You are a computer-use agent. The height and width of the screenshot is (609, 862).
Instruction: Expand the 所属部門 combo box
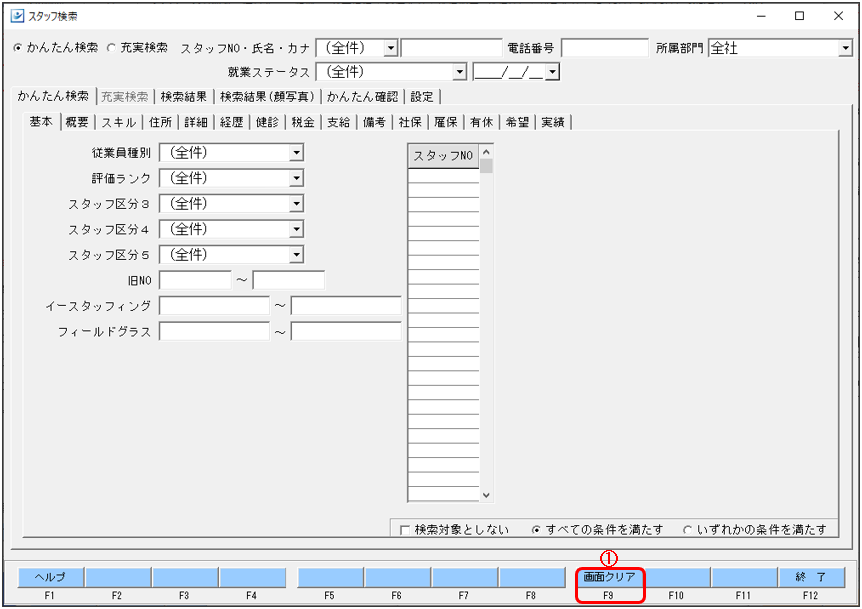tap(846, 48)
